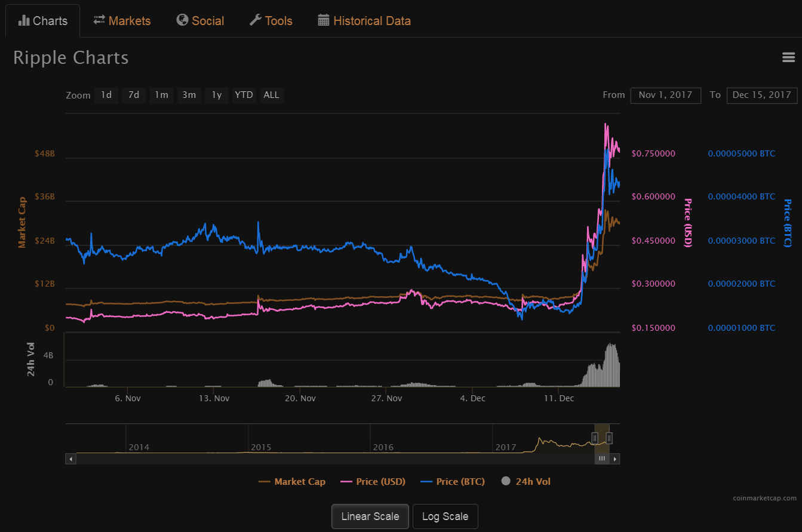802x532 pixels.
Task: Open the Social tab
Action: pos(200,21)
